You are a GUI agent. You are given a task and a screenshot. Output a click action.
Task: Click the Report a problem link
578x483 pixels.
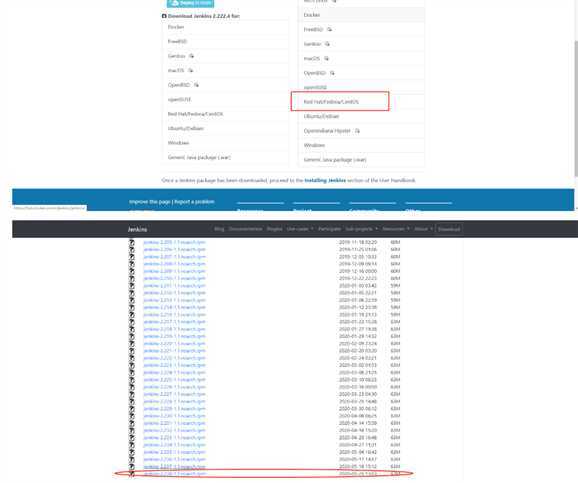194,202
